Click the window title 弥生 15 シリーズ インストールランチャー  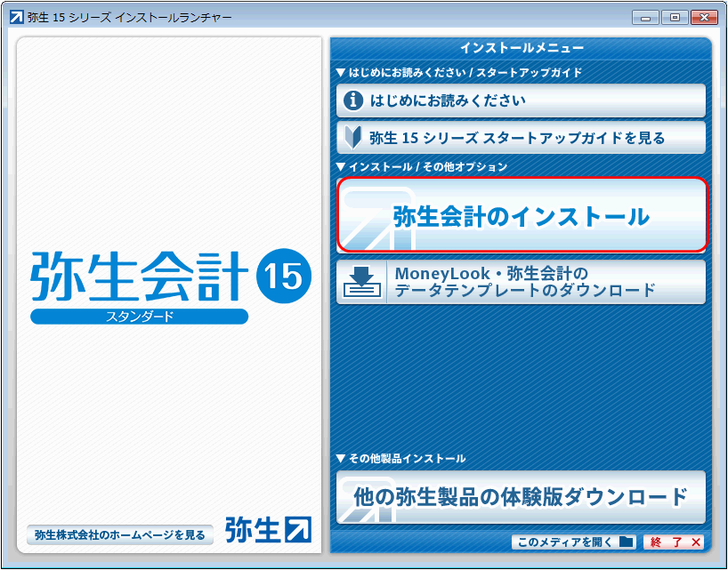pyautogui.click(x=130, y=18)
